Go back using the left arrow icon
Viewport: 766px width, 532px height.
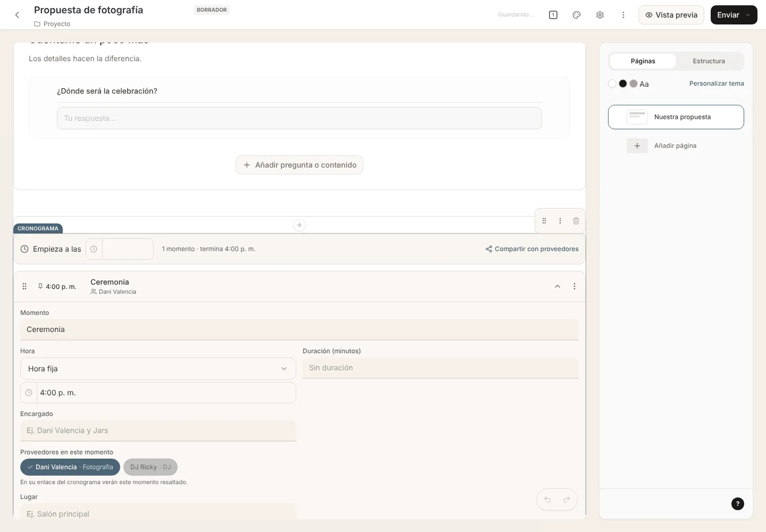17,15
